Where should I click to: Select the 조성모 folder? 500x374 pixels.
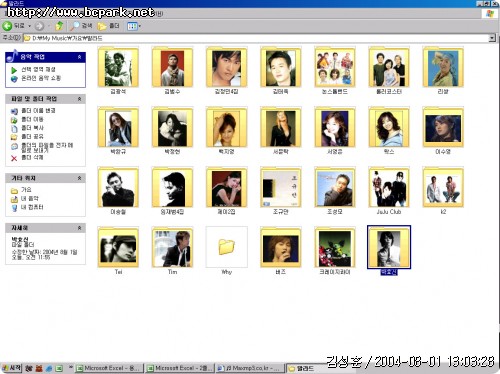pyautogui.click(x=335, y=191)
